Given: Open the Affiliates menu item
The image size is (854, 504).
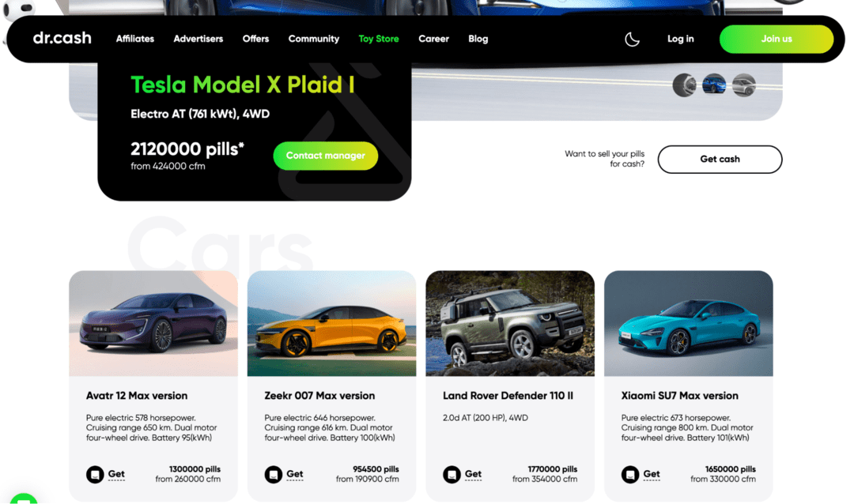Looking at the screenshot, I should [135, 39].
